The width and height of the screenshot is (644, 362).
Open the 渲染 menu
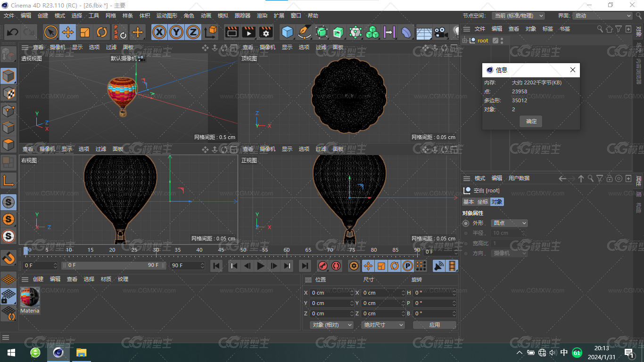click(262, 16)
